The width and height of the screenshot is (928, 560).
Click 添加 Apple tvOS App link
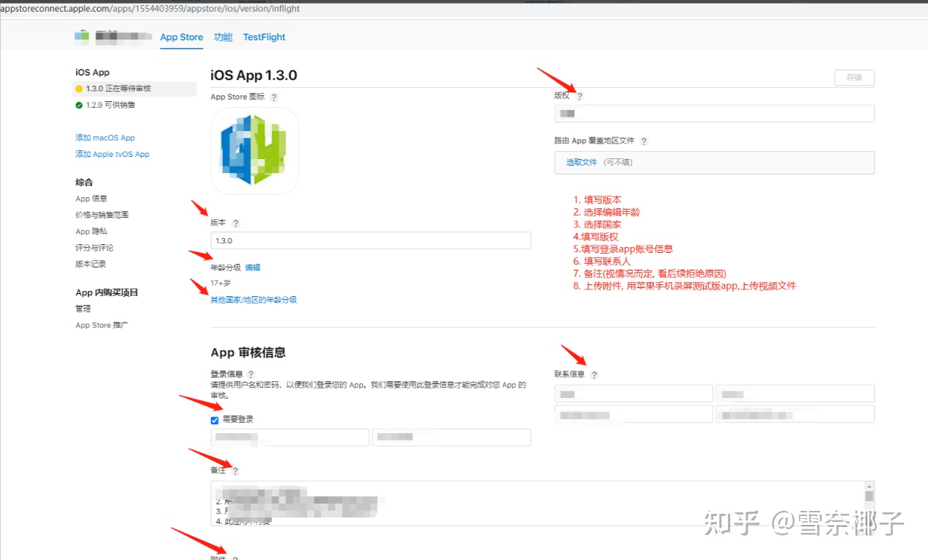click(x=112, y=155)
